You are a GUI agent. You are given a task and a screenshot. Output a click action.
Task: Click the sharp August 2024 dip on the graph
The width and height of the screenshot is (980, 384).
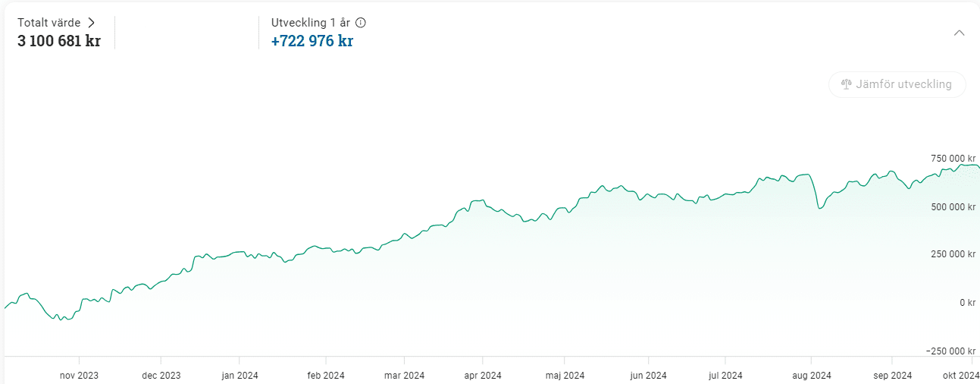(819, 207)
